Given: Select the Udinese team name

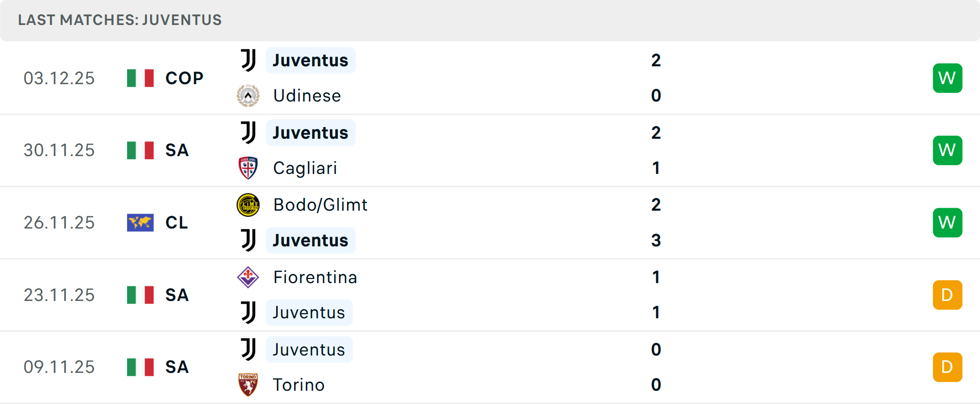Looking at the screenshot, I should tap(307, 95).
